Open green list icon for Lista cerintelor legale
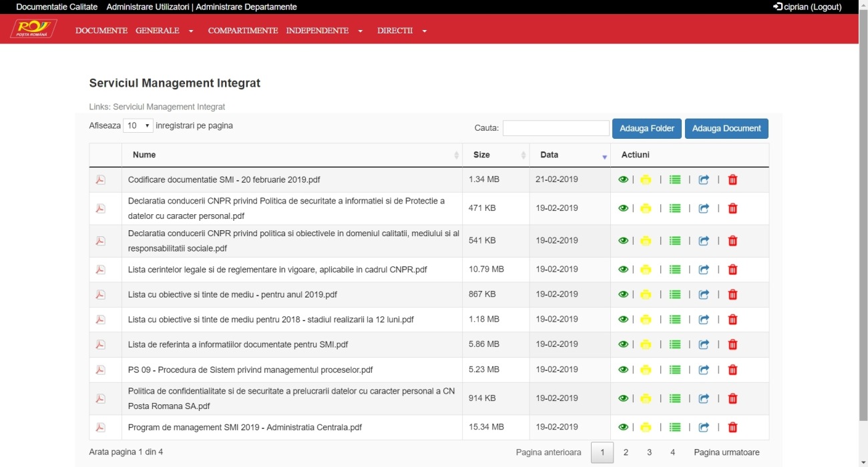 (675, 270)
